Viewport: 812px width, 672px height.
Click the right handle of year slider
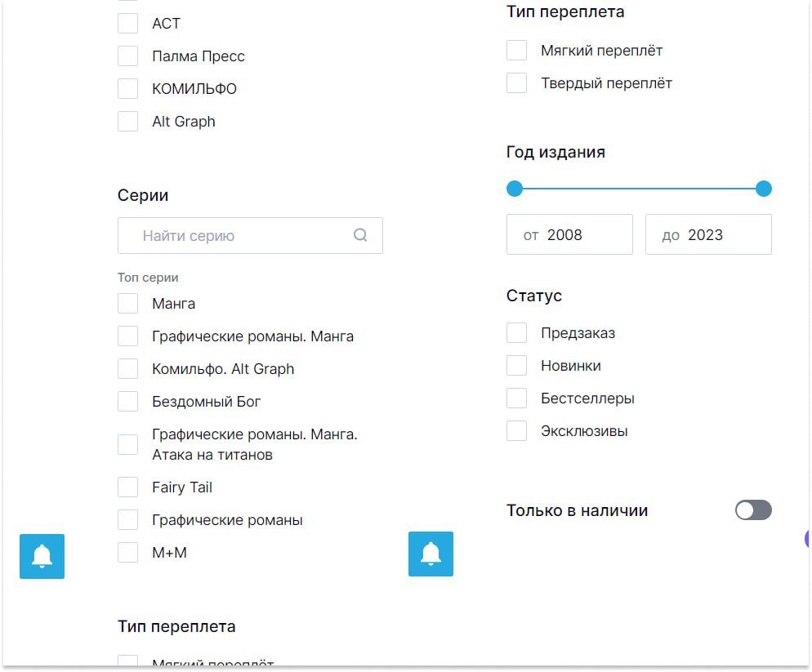tap(764, 189)
